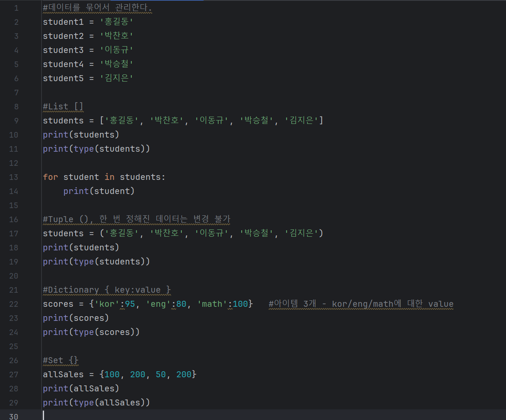506x420 pixels.
Task: Click the 'scores' variable on line 22
Action: 58,304
